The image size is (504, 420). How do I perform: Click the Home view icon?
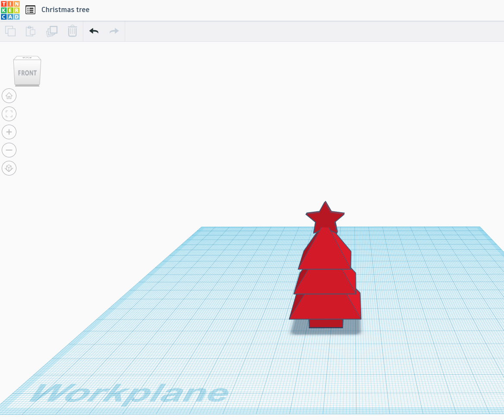point(9,96)
